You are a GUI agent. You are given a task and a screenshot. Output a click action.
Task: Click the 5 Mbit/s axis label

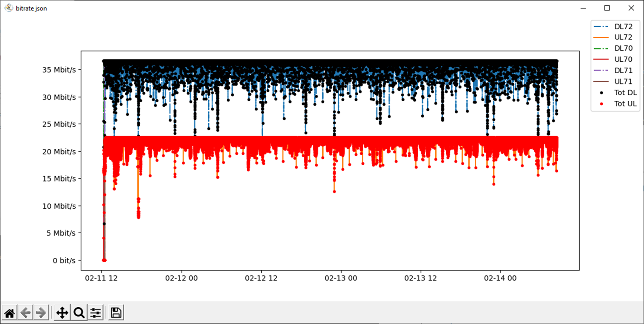coord(61,233)
